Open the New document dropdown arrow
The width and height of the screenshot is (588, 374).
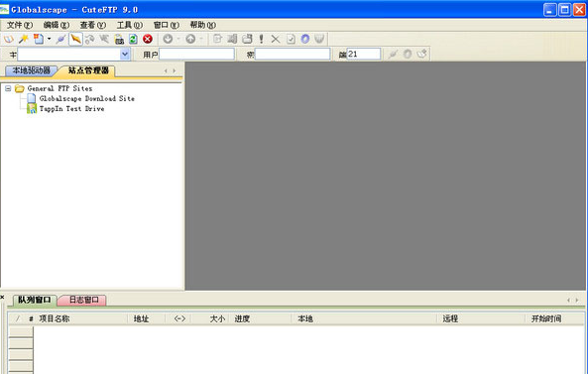coord(50,39)
